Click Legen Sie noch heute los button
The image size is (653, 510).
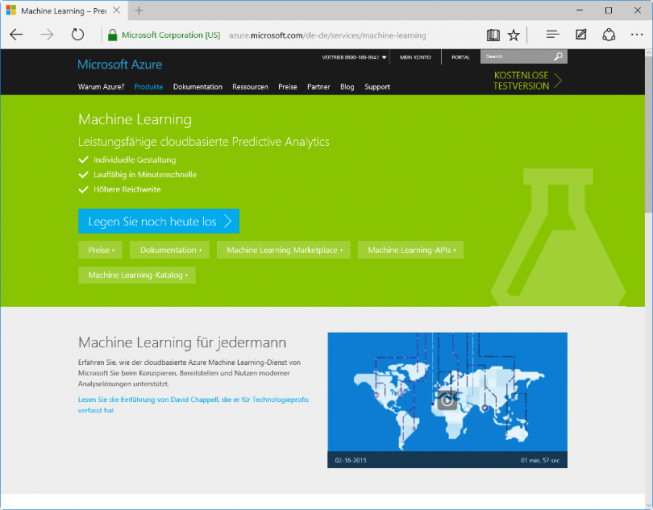pyautogui.click(x=159, y=221)
